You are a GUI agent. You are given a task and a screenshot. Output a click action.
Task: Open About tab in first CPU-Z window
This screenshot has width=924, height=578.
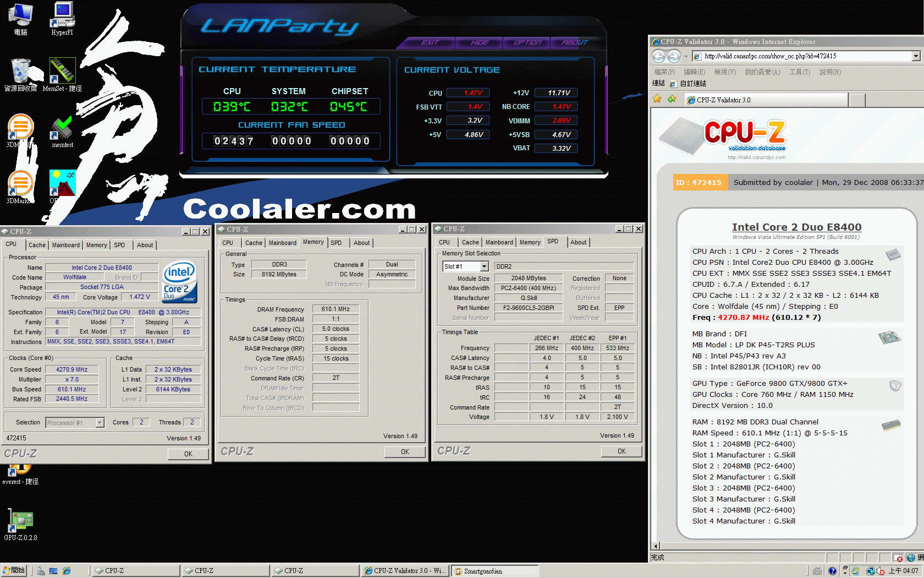pyautogui.click(x=145, y=245)
